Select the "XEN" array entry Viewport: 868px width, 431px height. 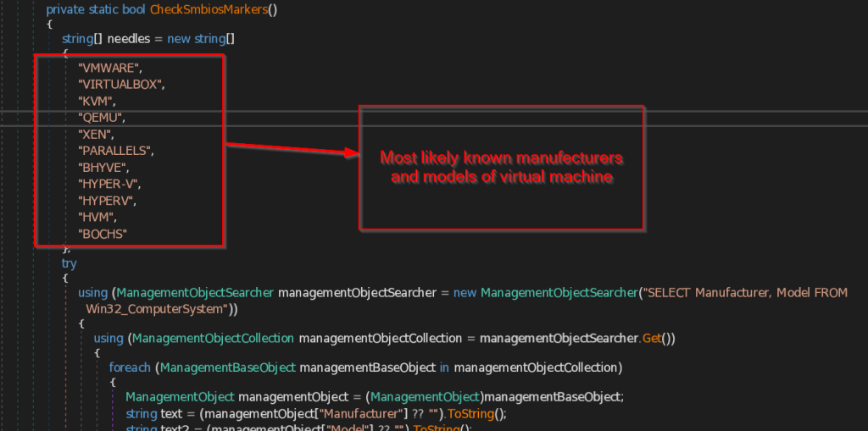[95, 134]
